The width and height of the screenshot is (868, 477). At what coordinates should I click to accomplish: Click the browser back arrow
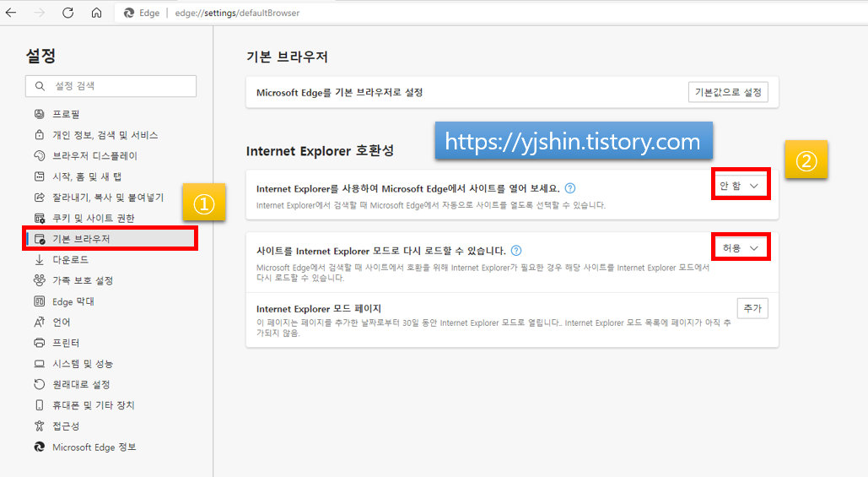point(11,13)
